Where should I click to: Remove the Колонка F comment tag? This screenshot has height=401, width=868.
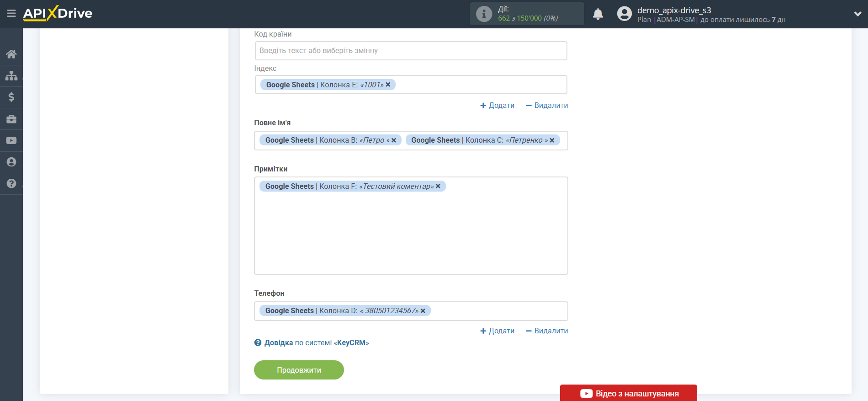tap(438, 186)
